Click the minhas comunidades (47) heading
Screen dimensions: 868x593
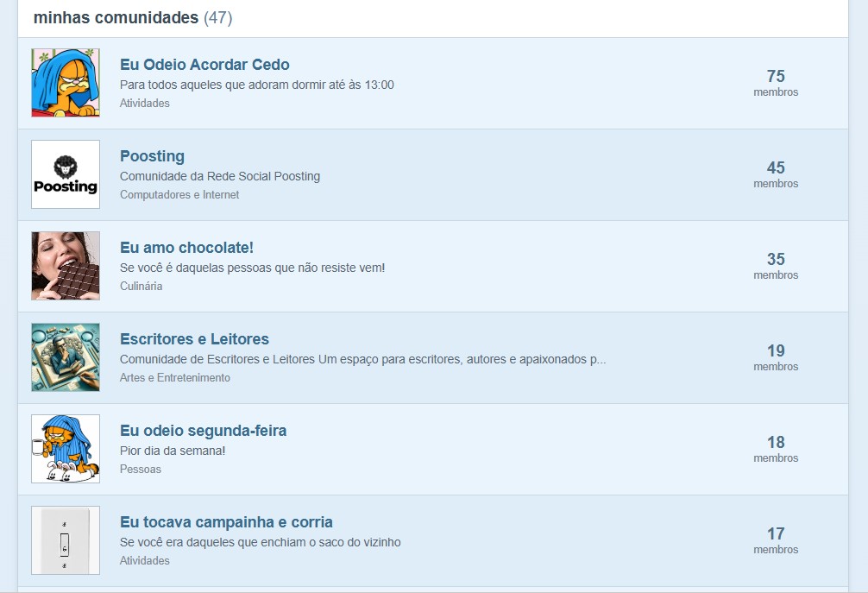[x=133, y=18]
